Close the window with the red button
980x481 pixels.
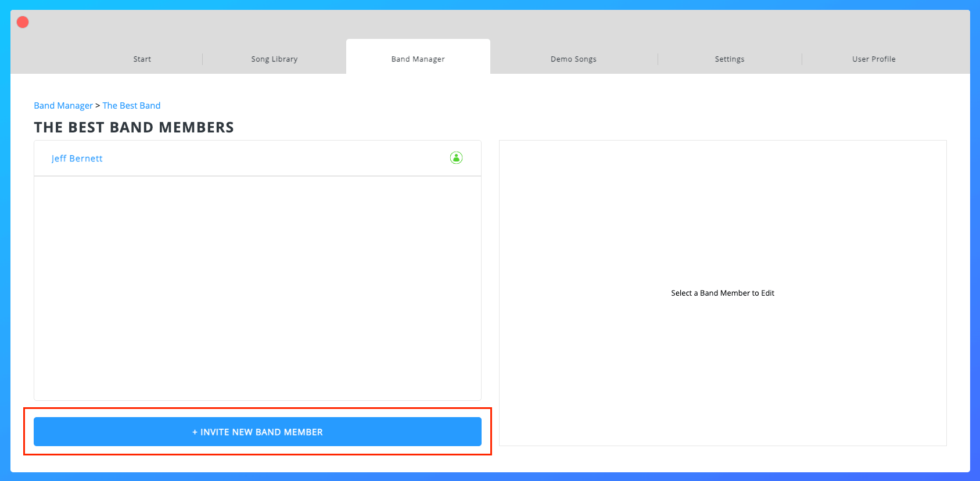(23, 22)
